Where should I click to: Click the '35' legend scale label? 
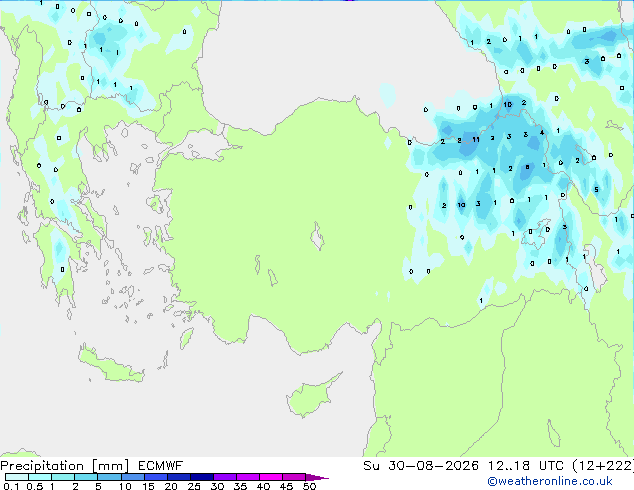point(240,486)
